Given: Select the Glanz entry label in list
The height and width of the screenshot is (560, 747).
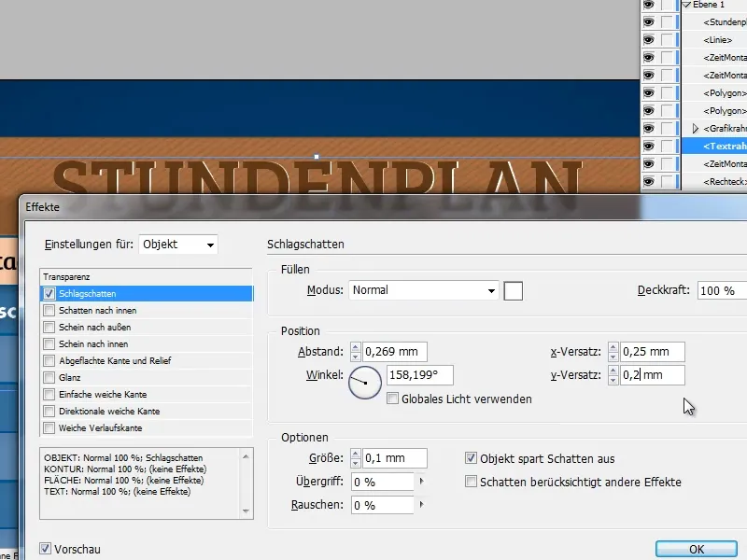Looking at the screenshot, I should click(x=69, y=378).
